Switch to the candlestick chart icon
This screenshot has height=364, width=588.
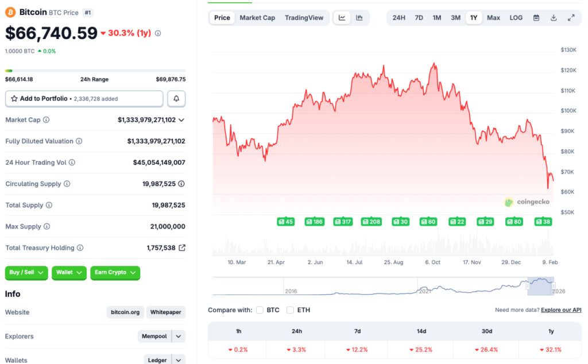click(x=359, y=17)
